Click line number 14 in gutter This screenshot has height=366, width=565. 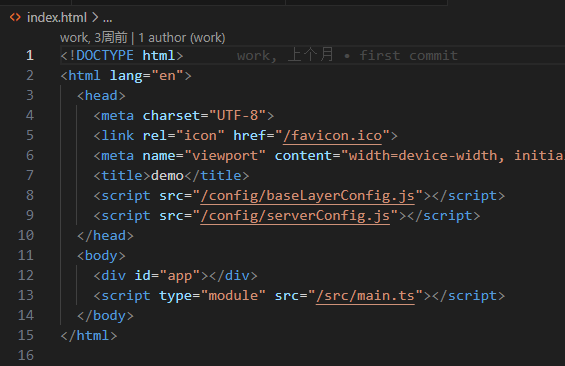click(26, 316)
